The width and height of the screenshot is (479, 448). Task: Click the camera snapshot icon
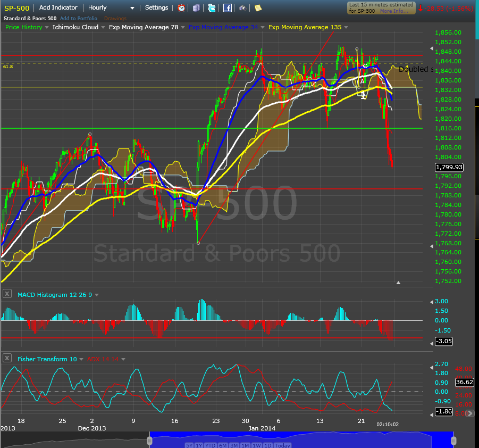(x=243, y=8)
